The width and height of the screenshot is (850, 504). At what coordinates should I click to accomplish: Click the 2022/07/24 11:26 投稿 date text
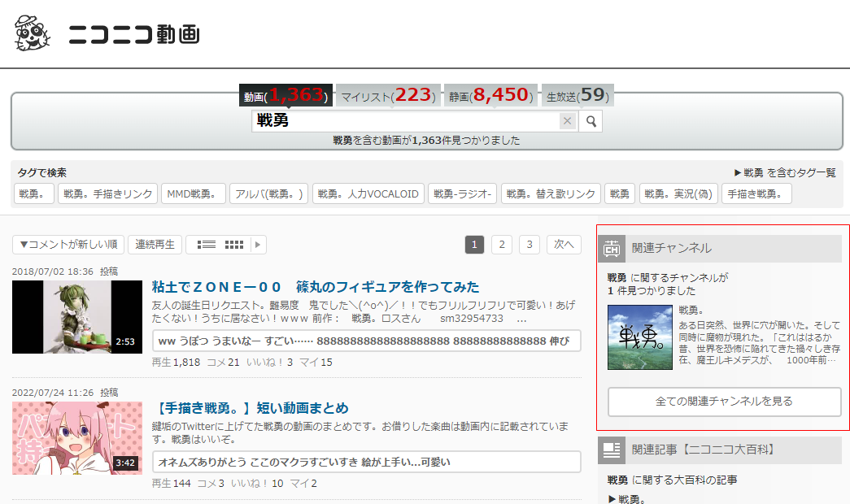pyautogui.click(x=65, y=393)
